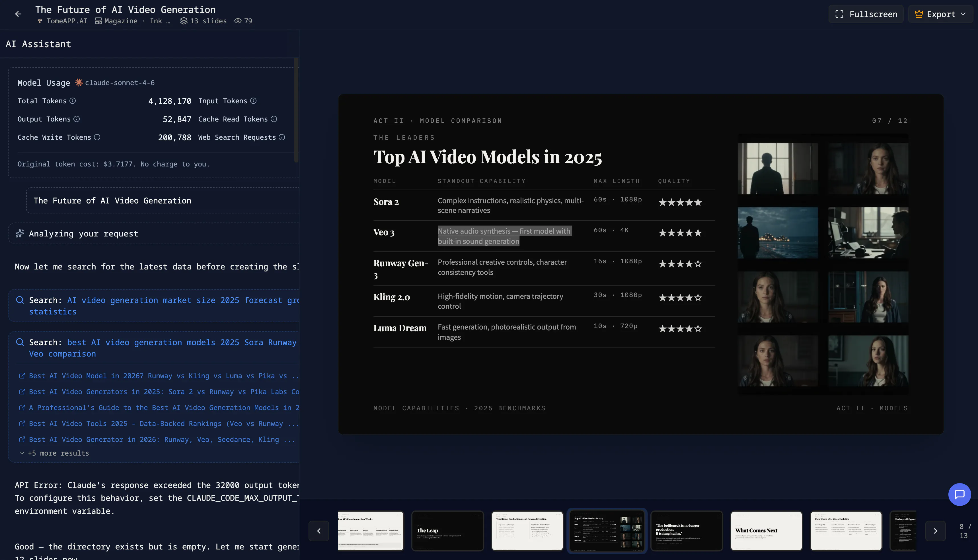Click the next slides arrow button
The width and height of the screenshot is (978, 560).
[x=935, y=531]
